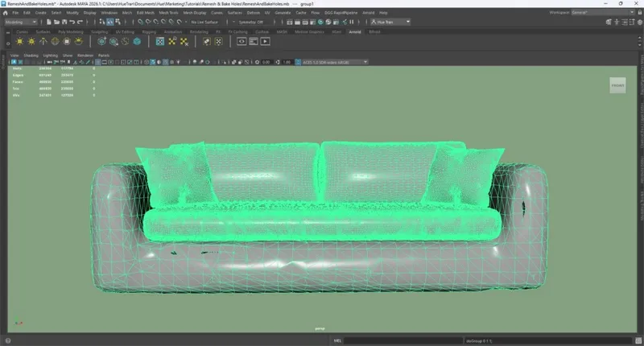The width and height of the screenshot is (644, 346).
Task: Open a scene using the folder icon
Action: pos(56,22)
